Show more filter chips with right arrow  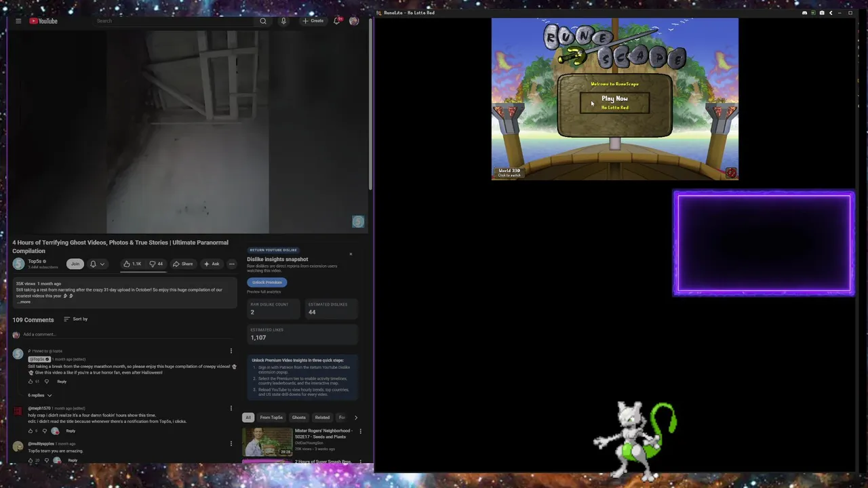[355, 418]
